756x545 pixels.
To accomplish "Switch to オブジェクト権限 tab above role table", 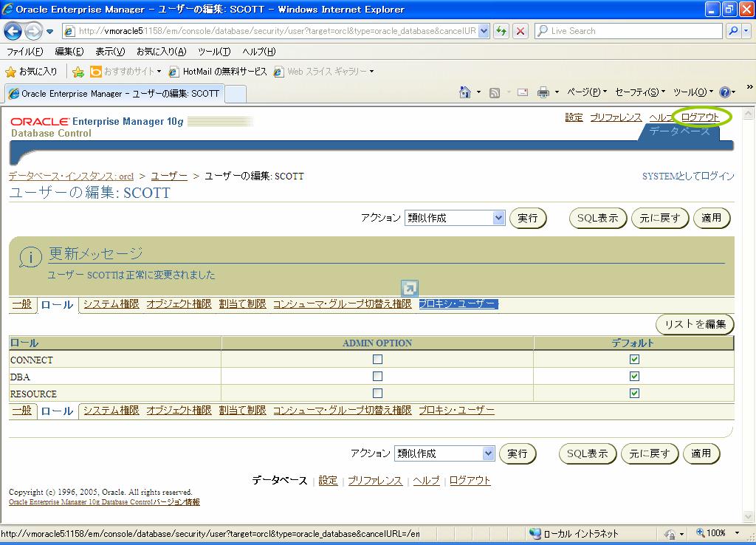I will click(179, 304).
